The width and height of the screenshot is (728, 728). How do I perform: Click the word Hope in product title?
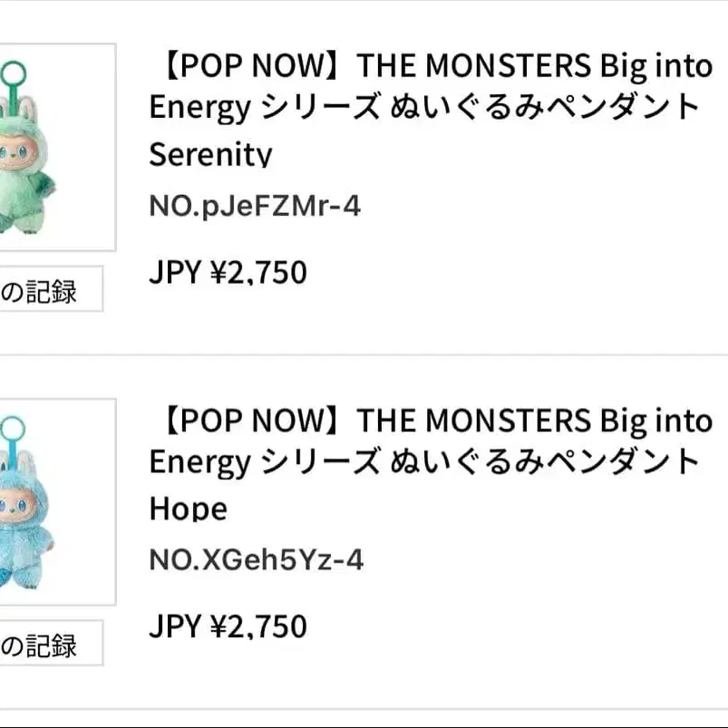click(x=188, y=509)
